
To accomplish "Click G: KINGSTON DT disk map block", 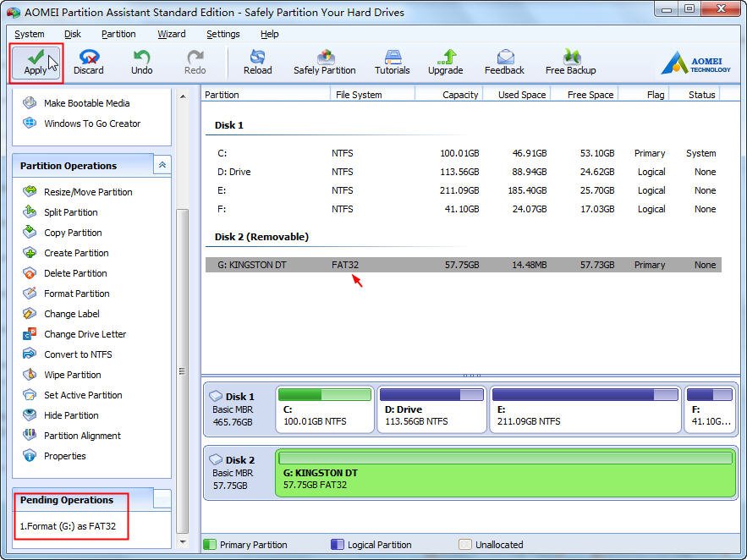I will (x=506, y=474).
